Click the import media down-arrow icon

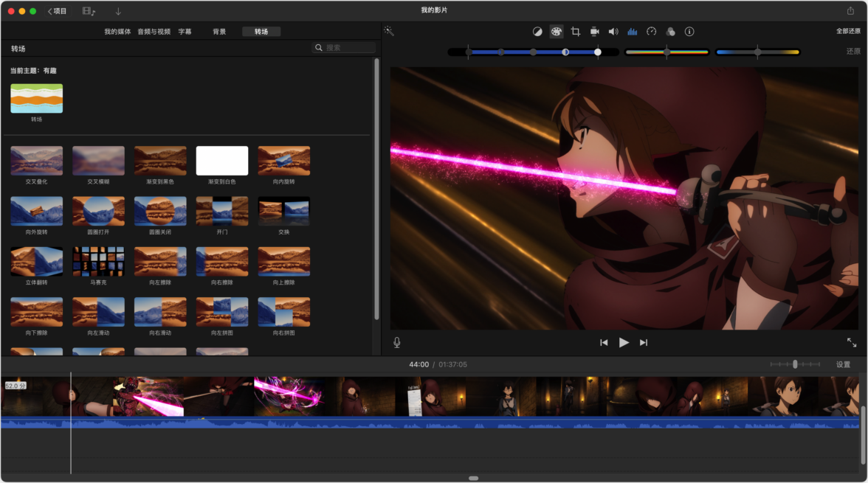click(118, 11)
